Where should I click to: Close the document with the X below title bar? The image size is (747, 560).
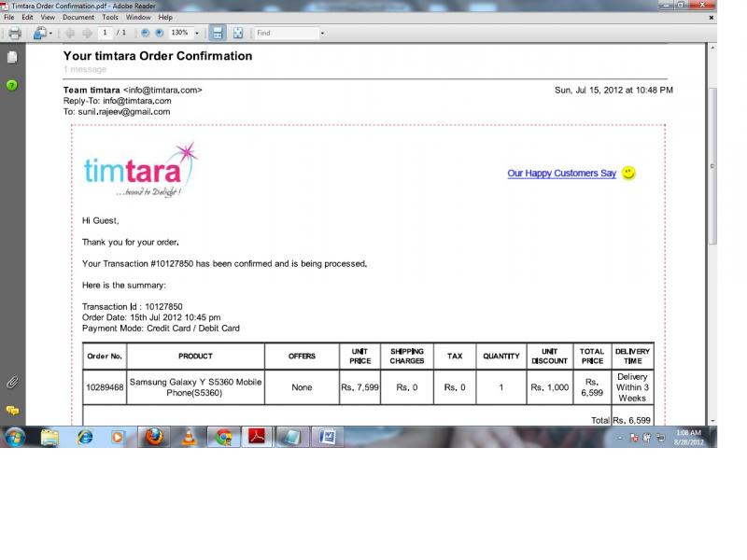tap(712, 18)
